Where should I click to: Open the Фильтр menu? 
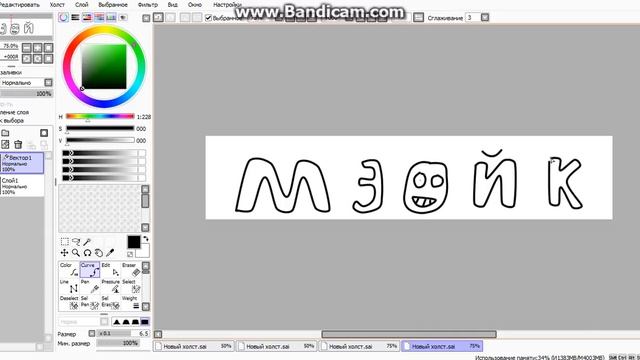[x=148, y=4]
